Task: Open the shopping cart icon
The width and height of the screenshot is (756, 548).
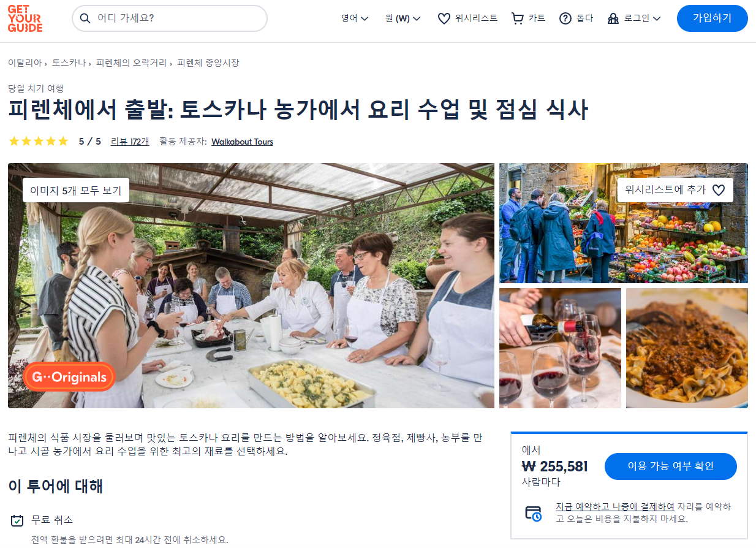Action: (518, 18)
